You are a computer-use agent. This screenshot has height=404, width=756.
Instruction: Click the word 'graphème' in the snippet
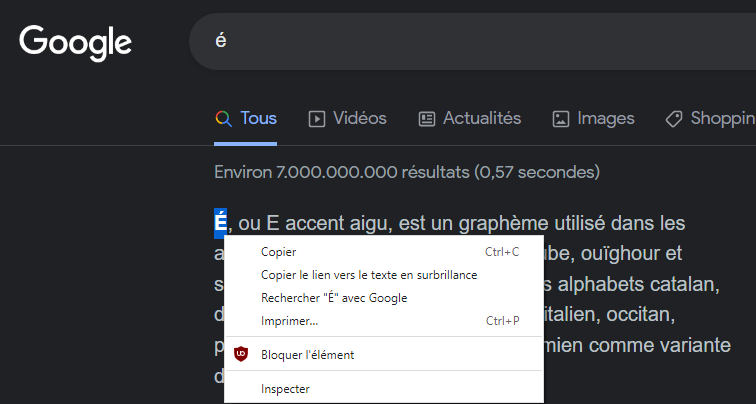point(503,223)
